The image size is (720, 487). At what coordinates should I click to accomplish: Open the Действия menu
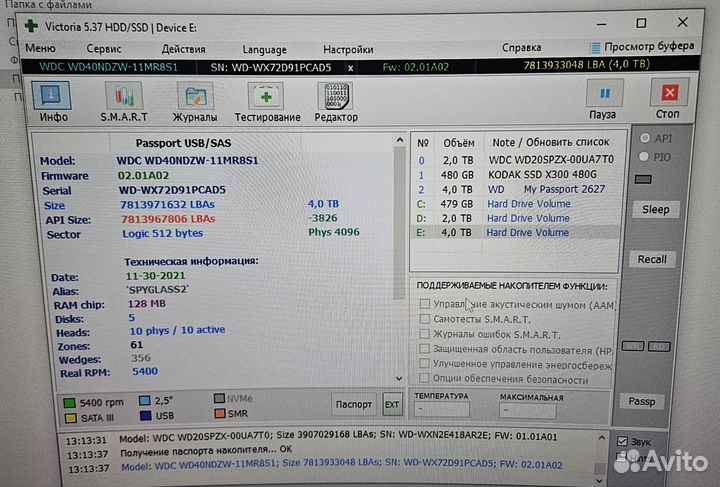click(183, 49)
